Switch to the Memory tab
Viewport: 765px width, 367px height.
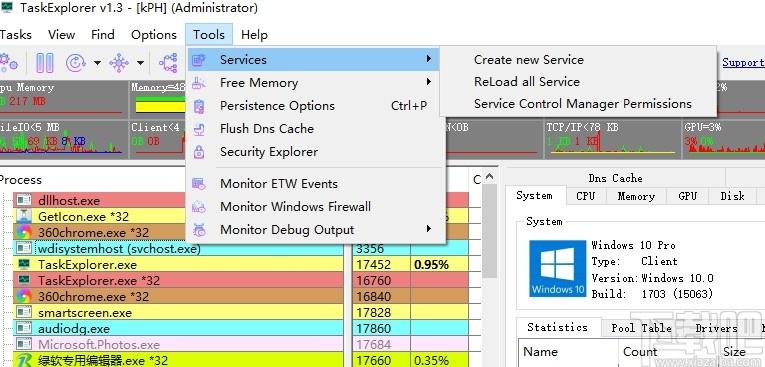(636, 196)
